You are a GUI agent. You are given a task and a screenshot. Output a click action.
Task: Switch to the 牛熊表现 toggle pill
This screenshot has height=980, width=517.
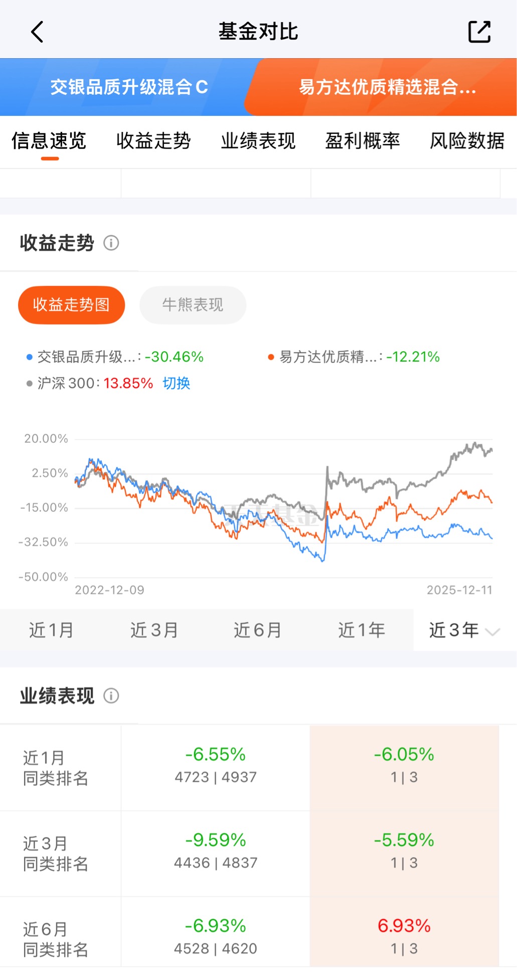[x=193, y=305]
